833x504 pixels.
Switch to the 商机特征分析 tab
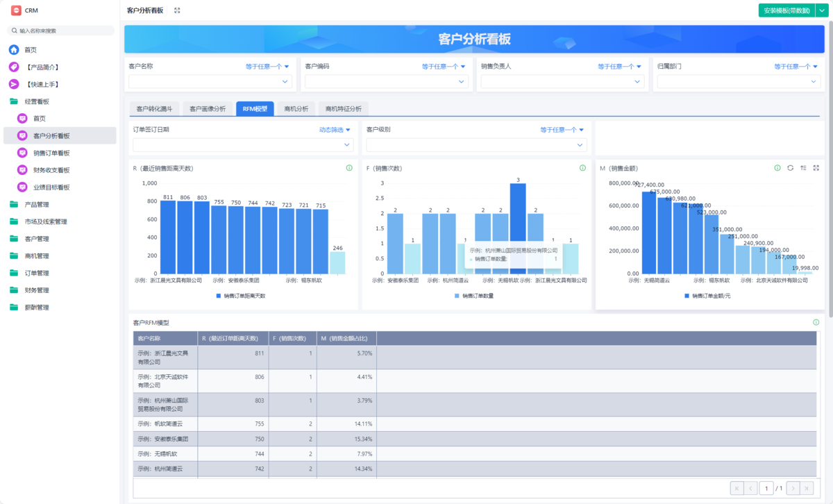pyautogui.click(x=343, y=109)
